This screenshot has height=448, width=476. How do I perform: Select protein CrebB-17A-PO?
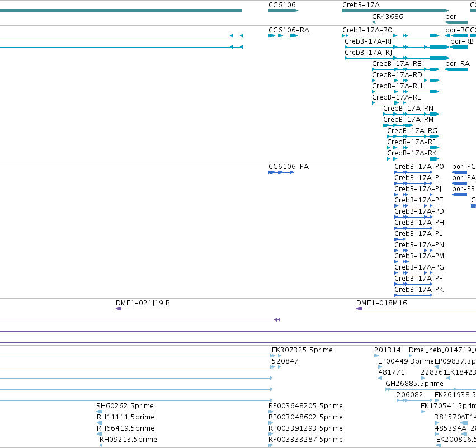pyautogui.click(x=419, y=167)
